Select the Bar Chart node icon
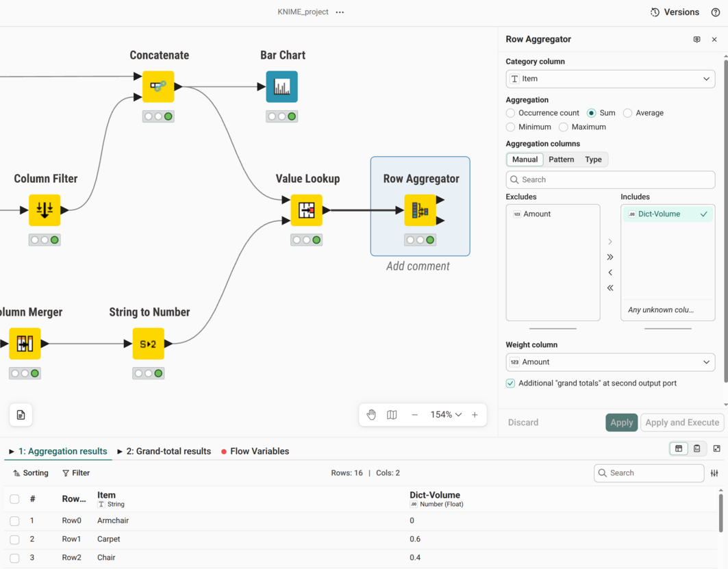The width and height of the screenshot is (728, 569). pyautogui.click(x=282, y=87)
